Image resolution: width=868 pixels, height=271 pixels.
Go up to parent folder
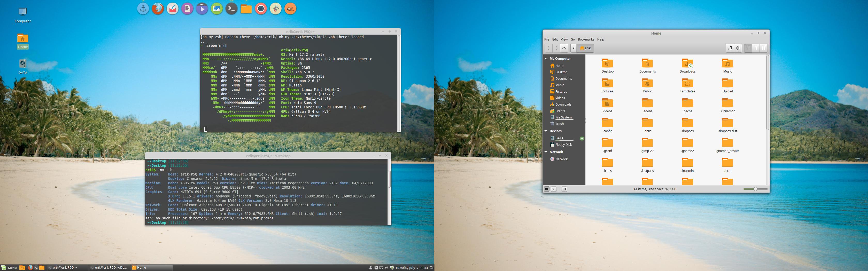click(x=564, y=48)
